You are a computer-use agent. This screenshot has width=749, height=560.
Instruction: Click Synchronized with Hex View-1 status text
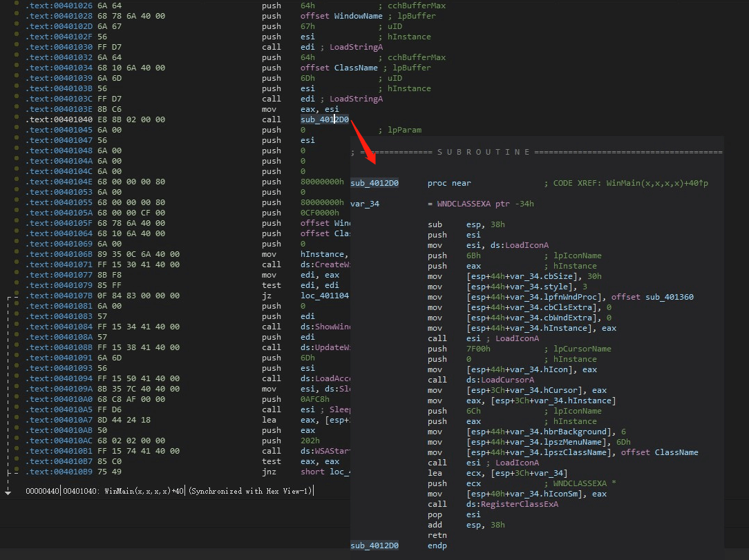tap(250, 491)
